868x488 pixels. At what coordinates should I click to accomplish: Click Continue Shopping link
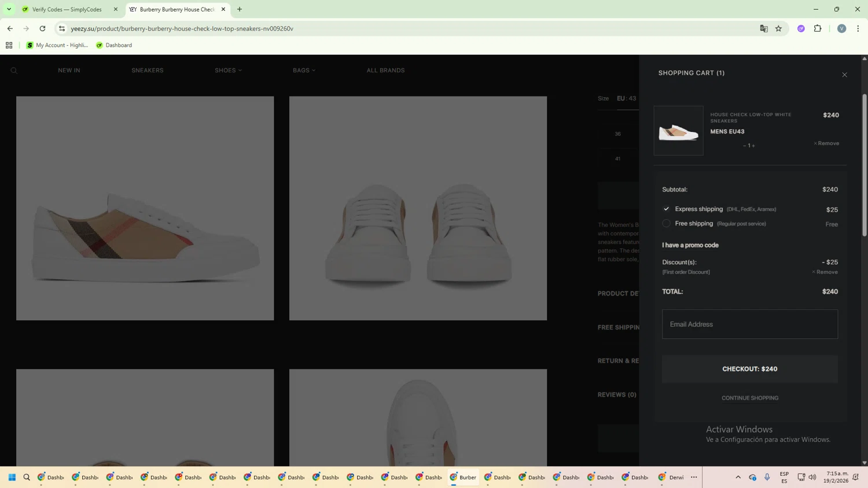[750, 398]
